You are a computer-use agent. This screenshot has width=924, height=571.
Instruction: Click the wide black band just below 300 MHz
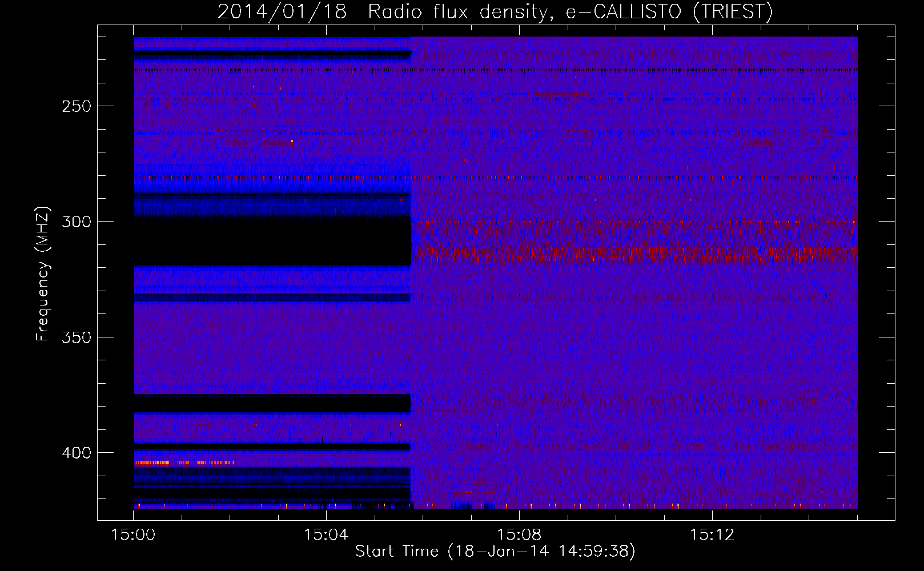coord(272,242)
